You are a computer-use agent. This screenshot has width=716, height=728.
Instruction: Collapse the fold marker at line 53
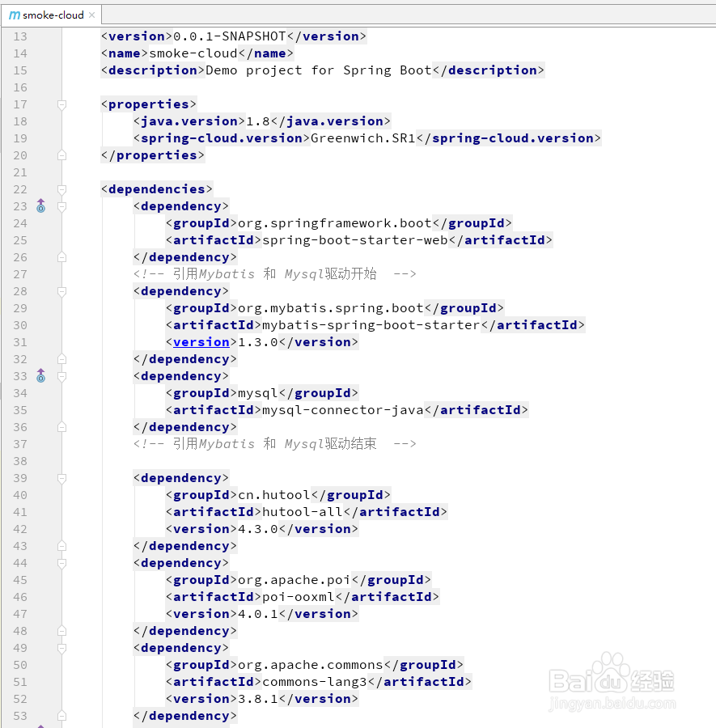tap(61, 716)
